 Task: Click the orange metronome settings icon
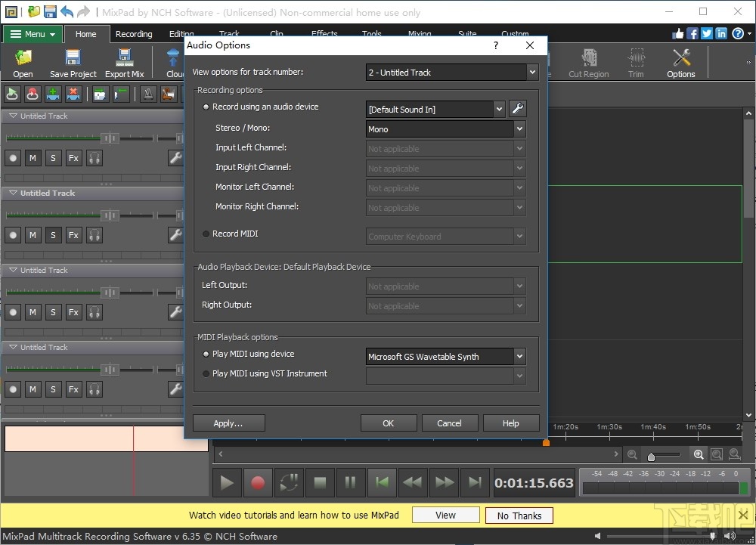tap(169, 94)
